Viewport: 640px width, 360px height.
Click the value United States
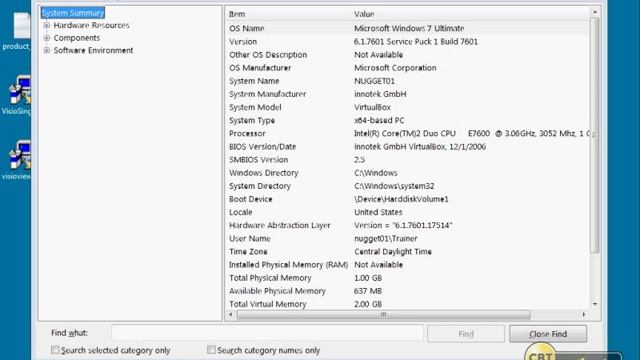point(378,212)
